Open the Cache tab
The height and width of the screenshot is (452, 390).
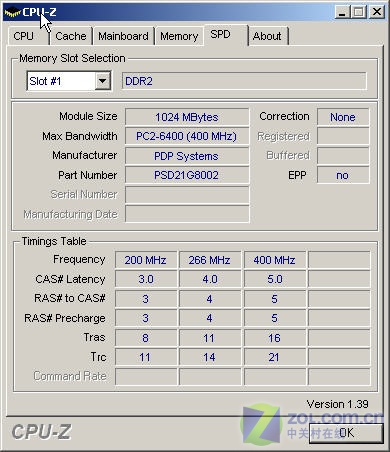pos(71,36)
